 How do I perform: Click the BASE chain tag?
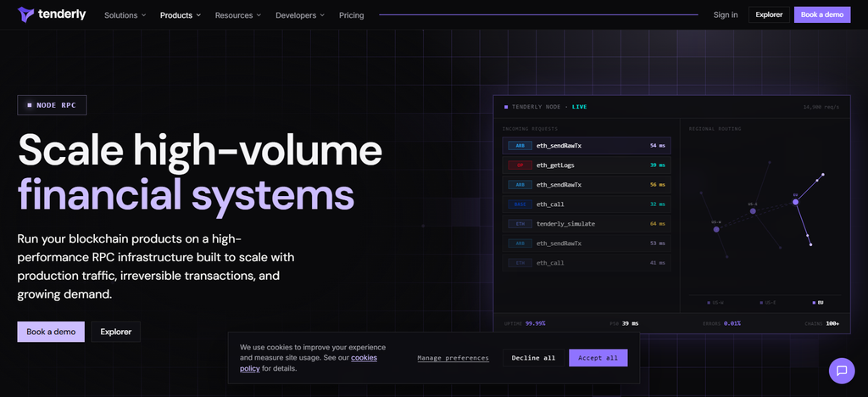coord(520,204)
